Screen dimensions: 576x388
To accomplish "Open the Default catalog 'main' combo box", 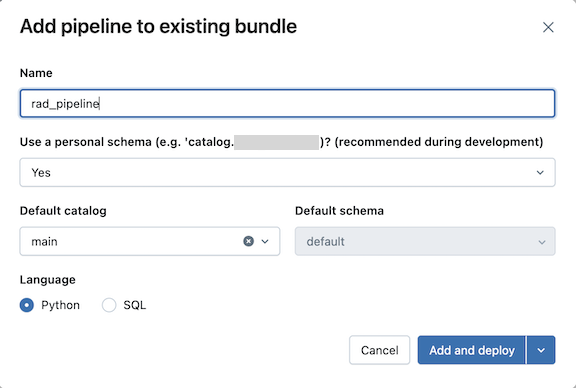I will pyautogui.click(x=150, y=241).
